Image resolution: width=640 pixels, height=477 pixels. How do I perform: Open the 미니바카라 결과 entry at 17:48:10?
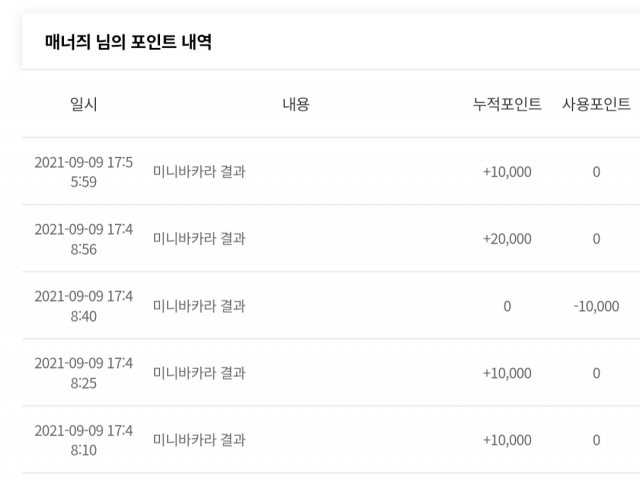[x=199, y=440]
